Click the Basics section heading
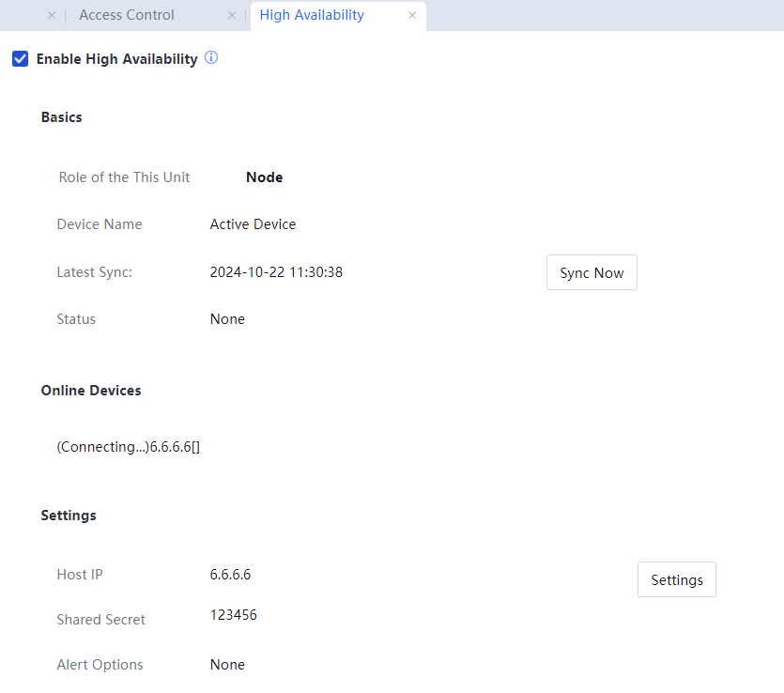The height and width of the screenshot is (693, 784). click(x=61, y=117)
